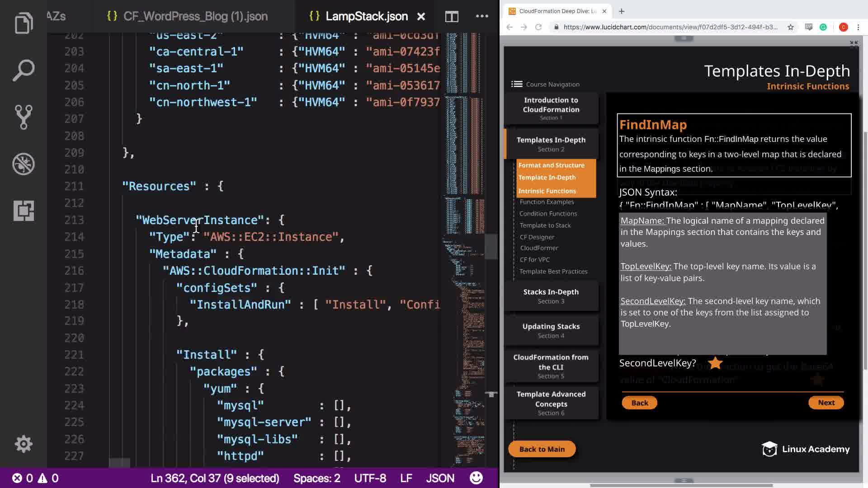Open the editor more actions ellipsis
This screenshot has width=868, height=488.
point(482,17)
